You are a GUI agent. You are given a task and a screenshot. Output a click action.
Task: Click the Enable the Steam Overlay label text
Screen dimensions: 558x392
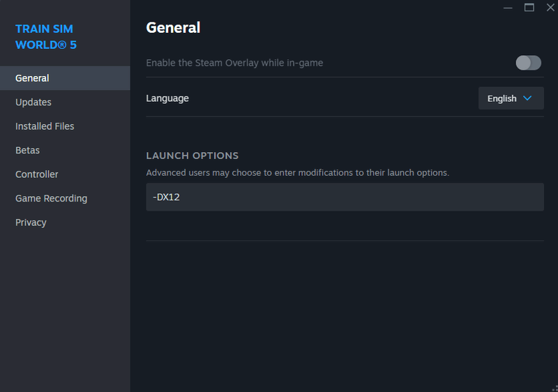(234, 63)
